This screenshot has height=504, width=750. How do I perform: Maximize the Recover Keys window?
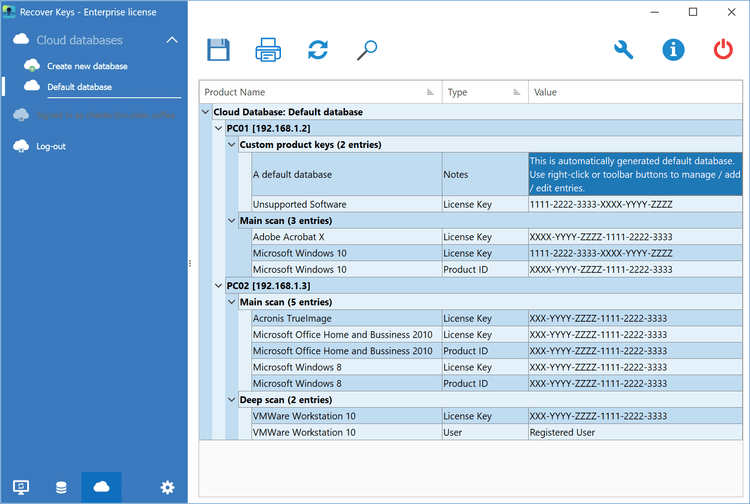click(x=693, y=12)
